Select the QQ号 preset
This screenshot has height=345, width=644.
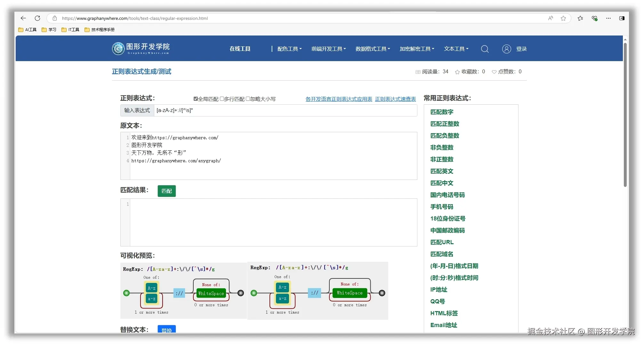[438, 301]
